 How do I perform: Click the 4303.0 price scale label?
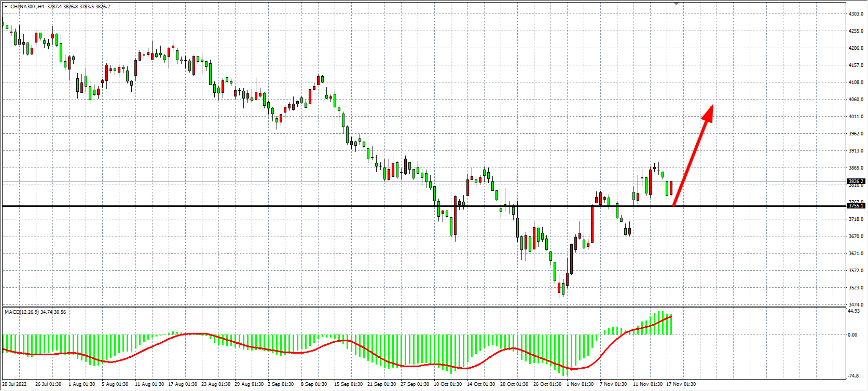(856, 14)
